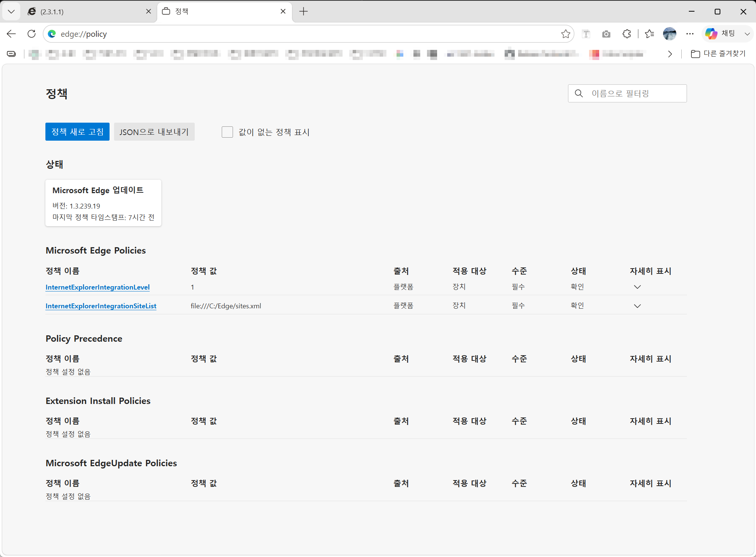This screenshot has height=557, width=756.
Task: Click the Policy Precedence heading
Action: coord(84,339)
